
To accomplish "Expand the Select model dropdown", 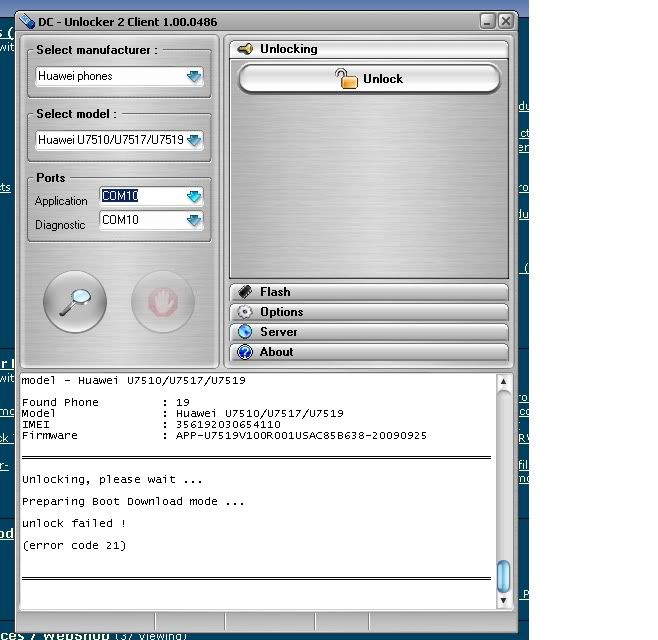I will click(194, 140).
